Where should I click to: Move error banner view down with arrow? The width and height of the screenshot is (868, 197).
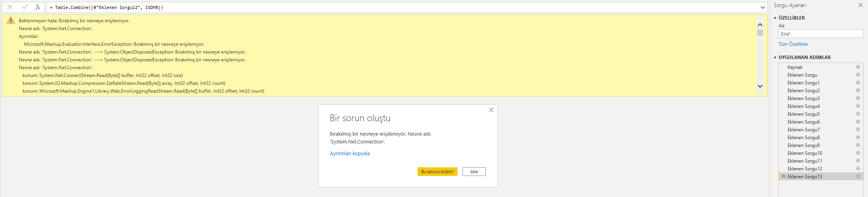tap(760, 86)
